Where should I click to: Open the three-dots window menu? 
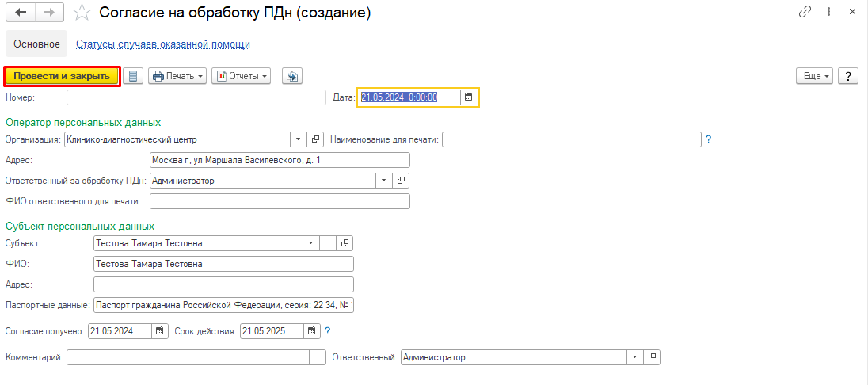(828, 12)
